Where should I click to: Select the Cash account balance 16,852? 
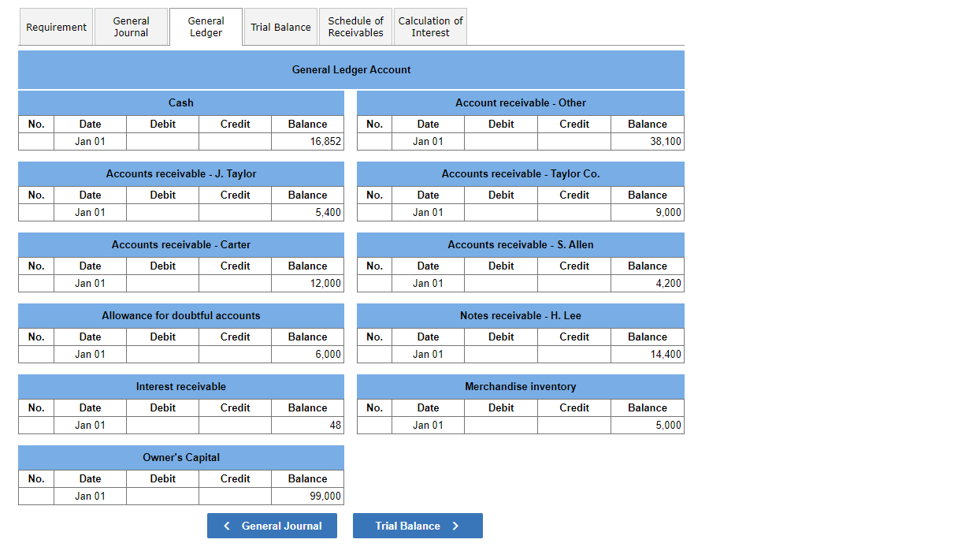coord(307,141)
